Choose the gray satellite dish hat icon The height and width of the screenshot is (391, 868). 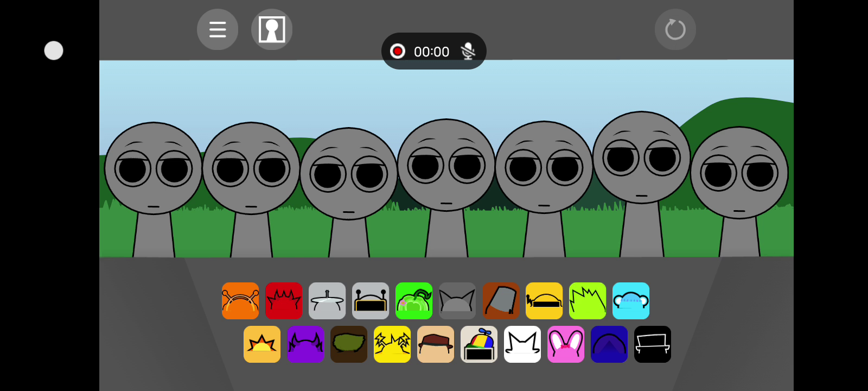[x=327, y=301]
